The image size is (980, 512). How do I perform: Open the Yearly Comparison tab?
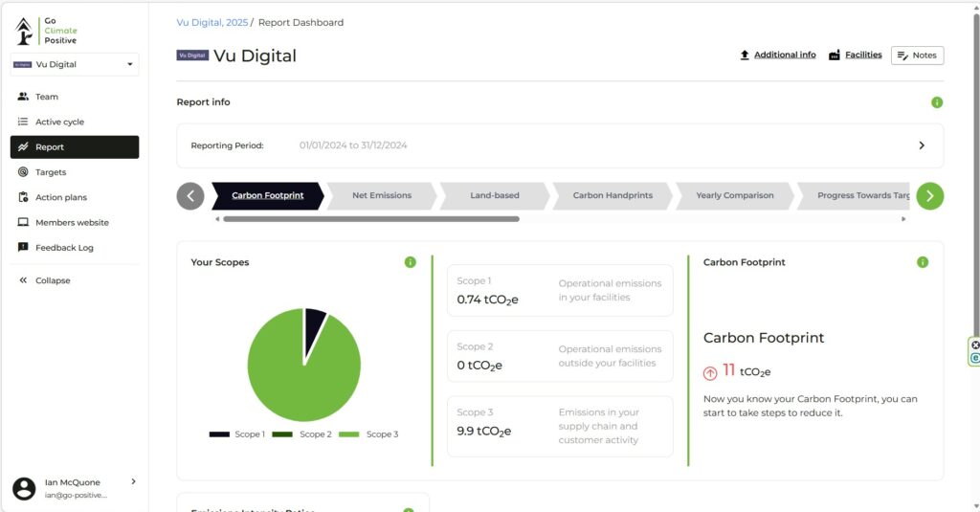click(734, 195)
